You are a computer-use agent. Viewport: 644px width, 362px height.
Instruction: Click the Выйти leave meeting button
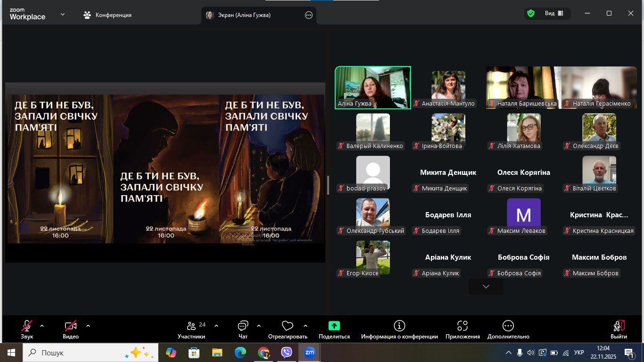[x=619, y=329]
